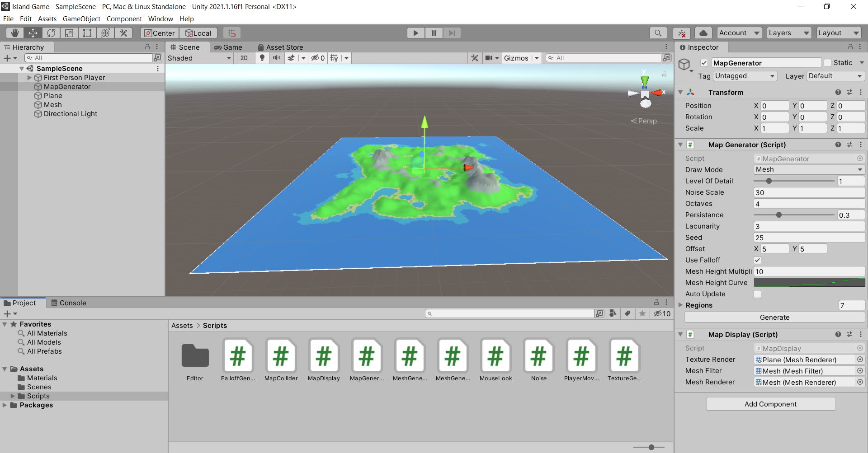The image size is (868, 453).
Task: Open the Gizmos dropdown arrow
Action: pyautogui.click(x=537, y=58)
